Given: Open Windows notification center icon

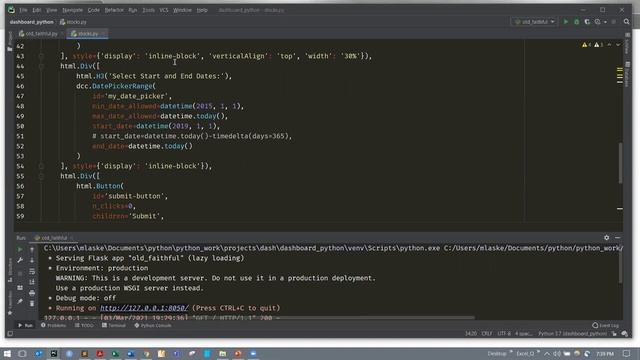Looking at the screenshot, I should (627, 354).
